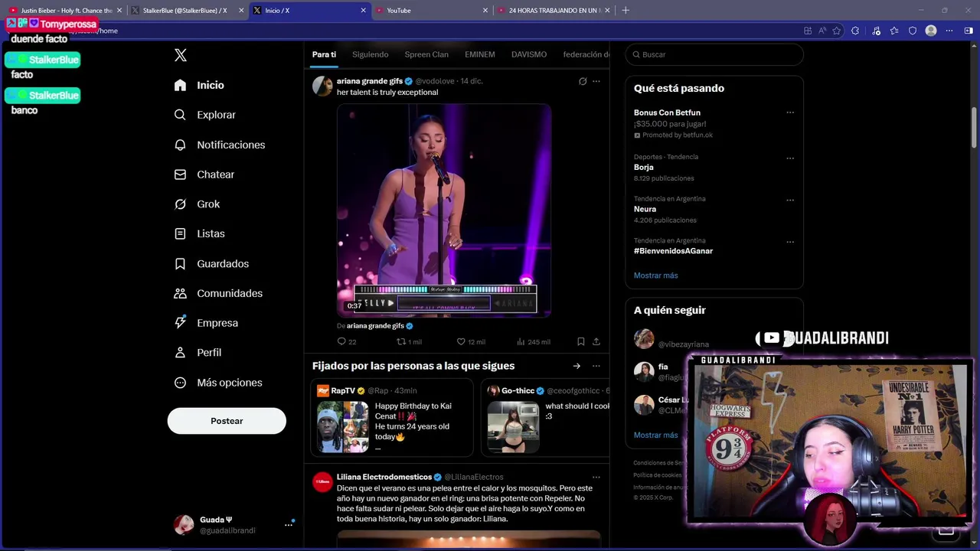Open Explorar search page
The height and width of the screenshot is (551, 980).
click(204, 115)
